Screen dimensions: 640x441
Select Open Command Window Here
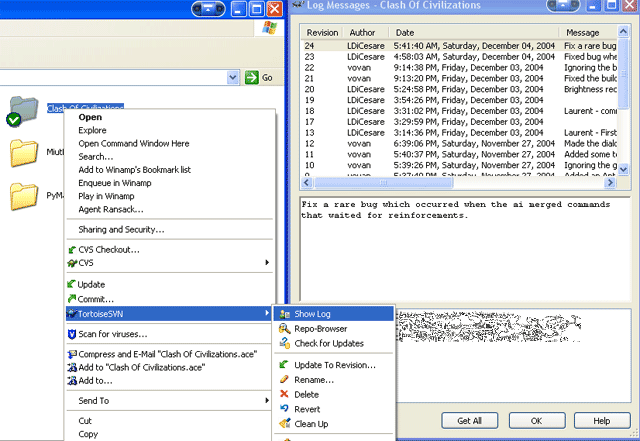[135, 144]
